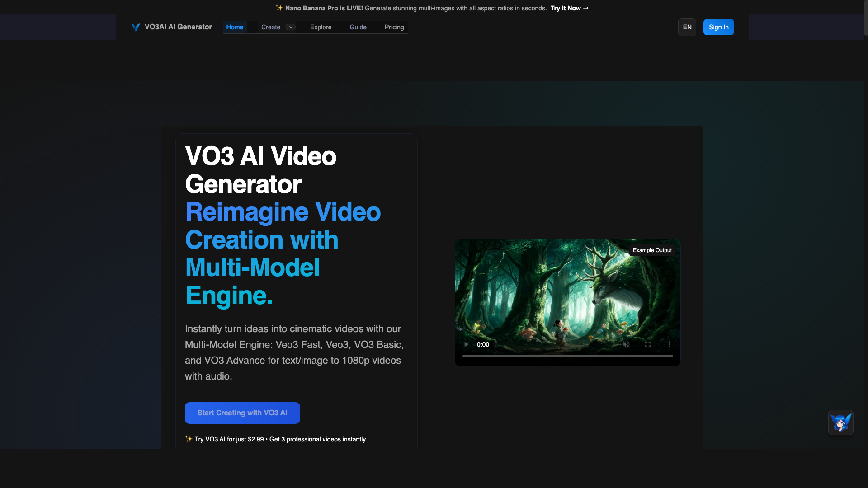Image resolution: width=868 pixels, height=488 pixels.
Task: Toggle fullscreen on the example video
Action: click(648, 344)
